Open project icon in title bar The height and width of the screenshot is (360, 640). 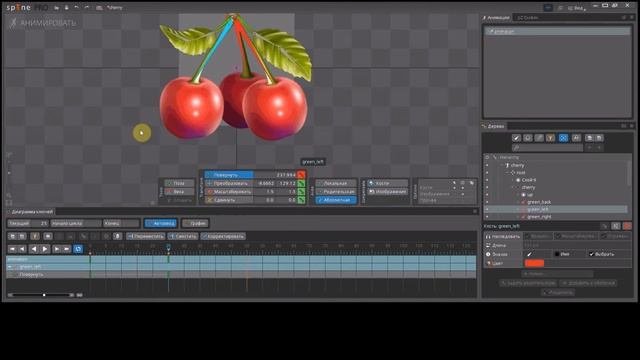coord(56,7)
